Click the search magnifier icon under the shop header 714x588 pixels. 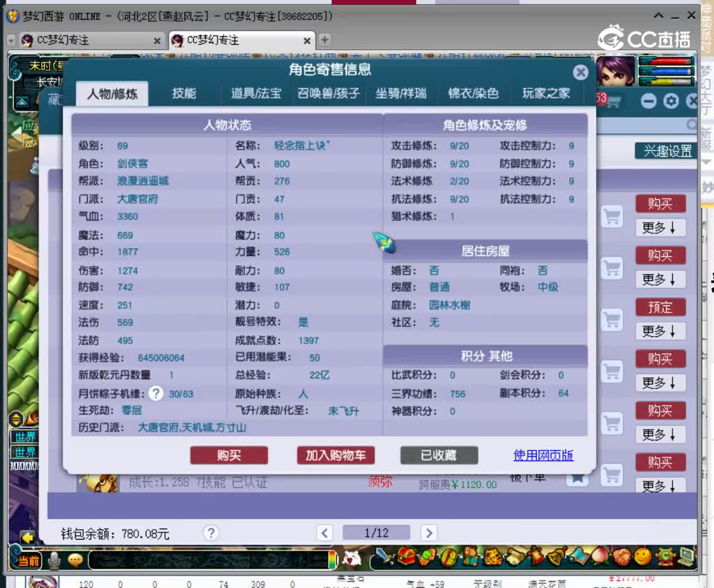coord(692,124)
